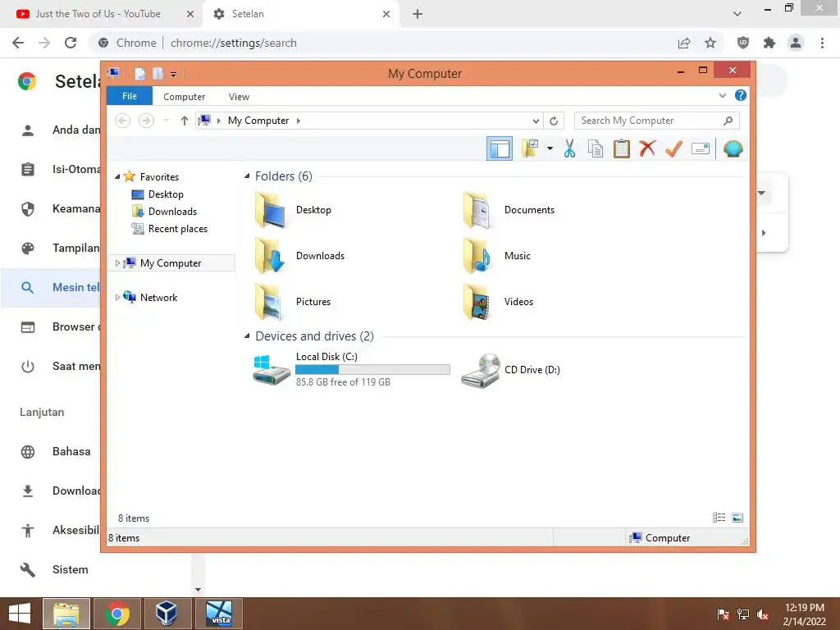Expand the ribbon with the chevron
Image resolution: width=840 pixels, height=630 pixels.
click(722, 95)
